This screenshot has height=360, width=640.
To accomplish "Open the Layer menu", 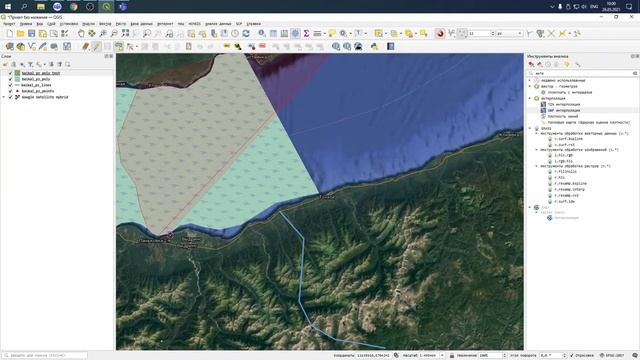I will click(51, 24).
